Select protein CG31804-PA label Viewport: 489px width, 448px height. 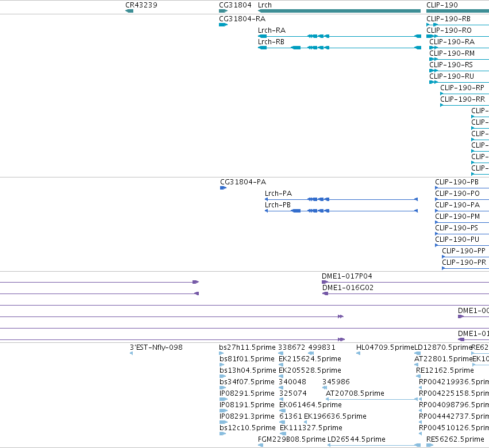click(243, 182)
